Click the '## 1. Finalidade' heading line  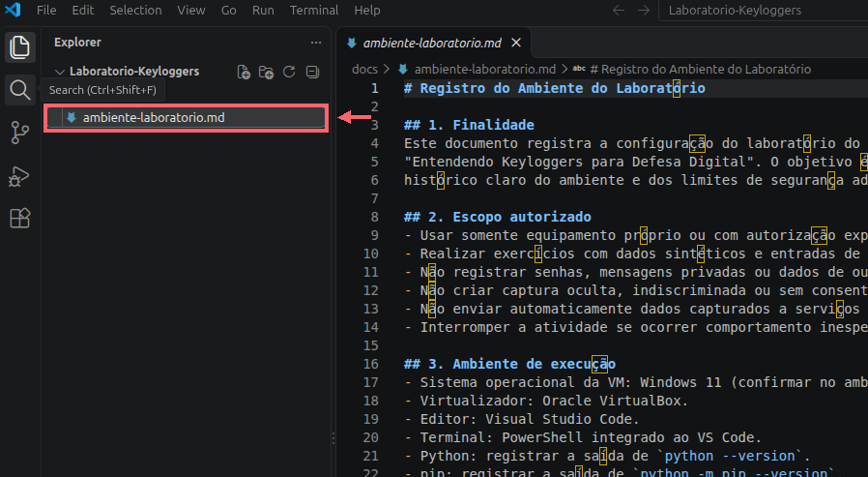point(469,125)
